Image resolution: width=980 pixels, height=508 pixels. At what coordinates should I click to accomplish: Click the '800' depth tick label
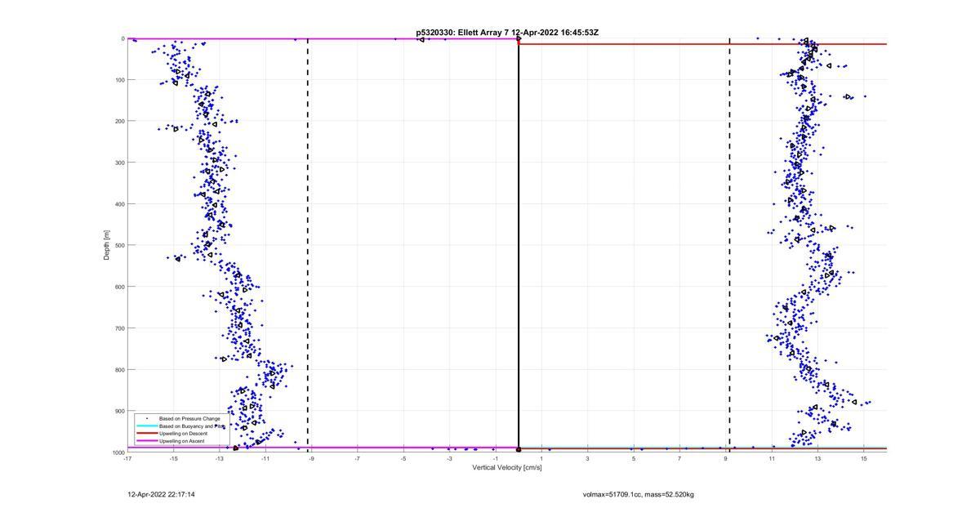click(x=118, y=369)
